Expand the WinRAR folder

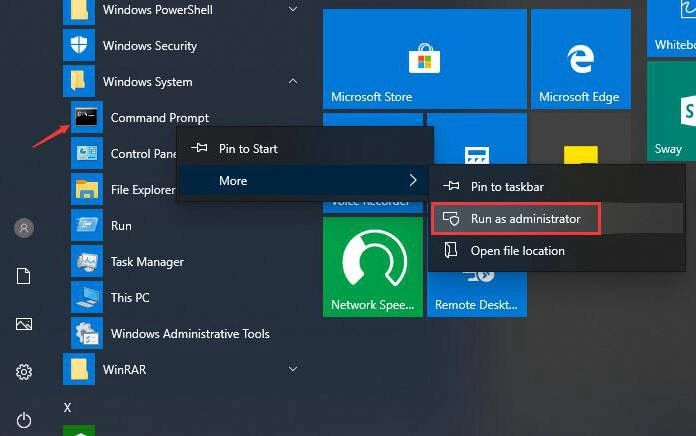tap(293, 370)
